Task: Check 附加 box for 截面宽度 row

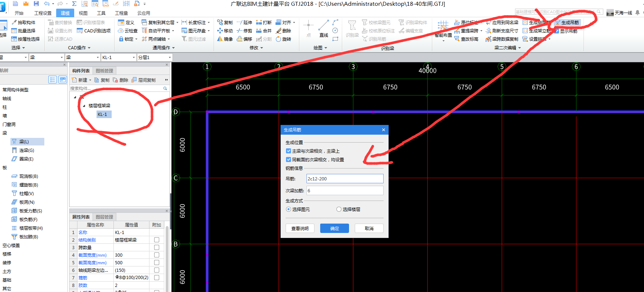Action: (157, 255)
